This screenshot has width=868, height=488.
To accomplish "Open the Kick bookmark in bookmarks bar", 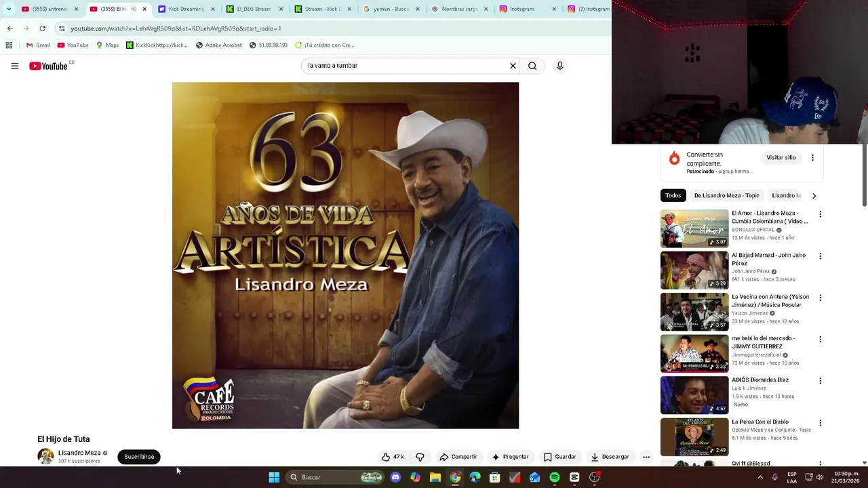I will (x=157, y=45).
